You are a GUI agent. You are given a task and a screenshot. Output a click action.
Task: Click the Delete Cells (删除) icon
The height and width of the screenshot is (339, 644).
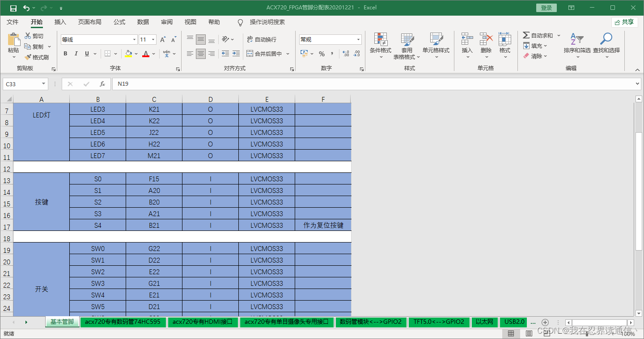coord(486,46)
